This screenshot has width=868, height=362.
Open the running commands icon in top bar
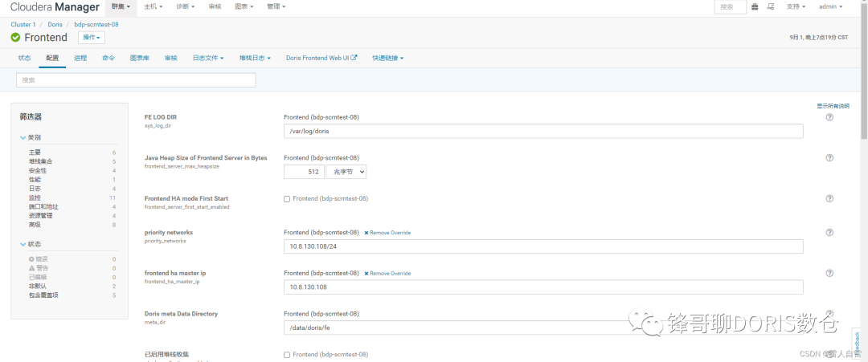pos(771,6)
